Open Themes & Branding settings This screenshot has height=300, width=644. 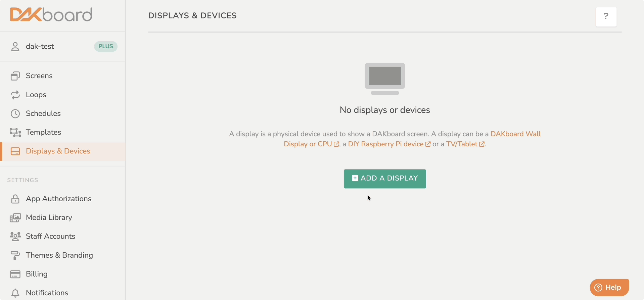(x=59, y=255)
